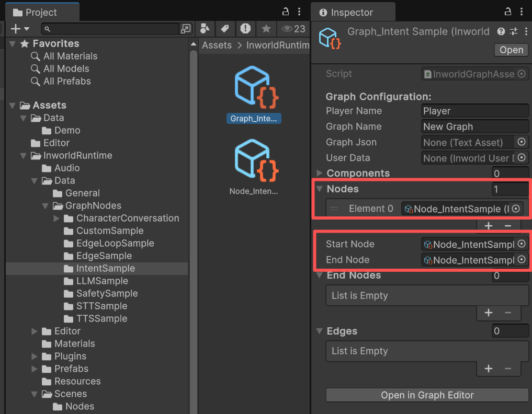Select the Graph_Inte... asset thumbnail
The image size is (532, 414).
(x=254, y=95)
